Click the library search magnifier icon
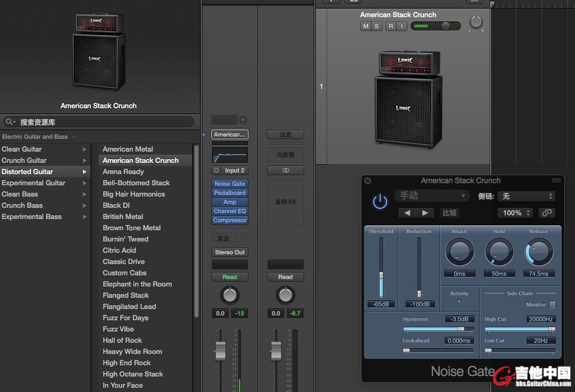This screenshot has width=575, height=392. pos(10,122)
